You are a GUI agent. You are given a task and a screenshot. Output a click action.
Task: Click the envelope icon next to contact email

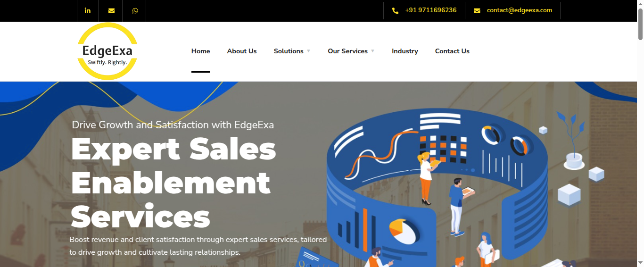pyautogui.click(x=477, y=10)
